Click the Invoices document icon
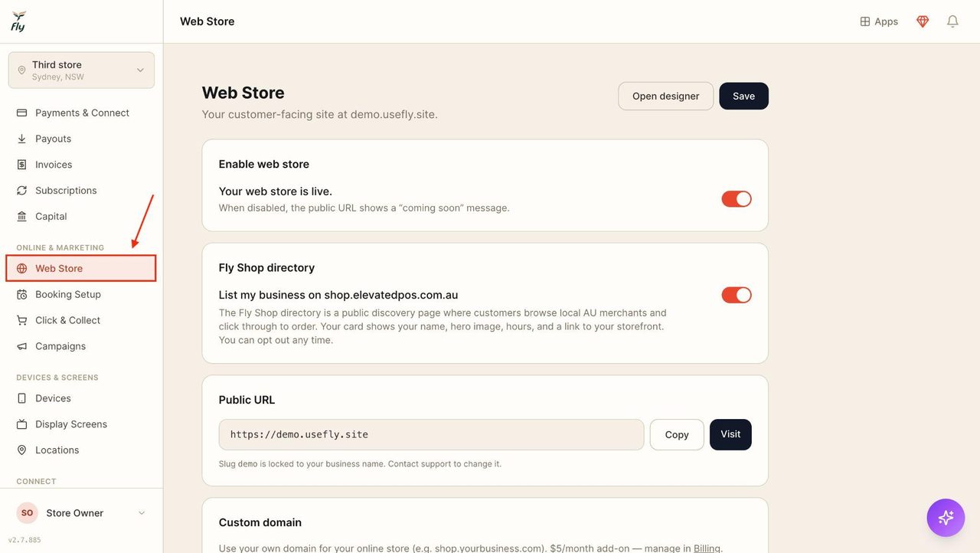 click(x=21, y=165)
